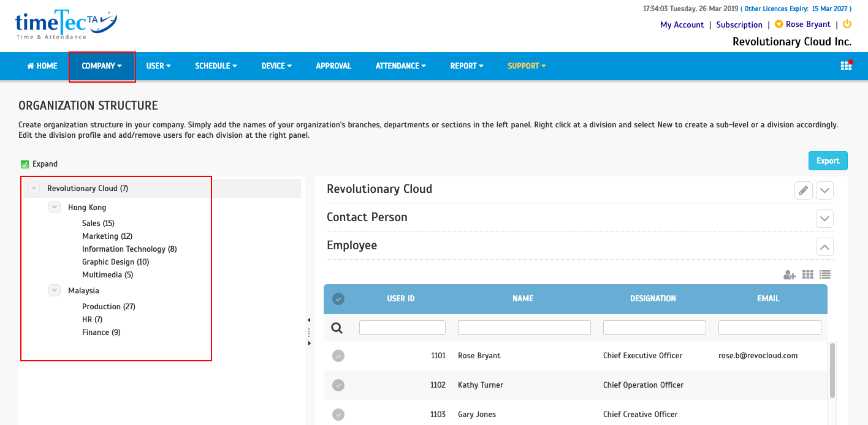Click the Email filter field
The height and width of the screenshot is (425, 868).
[x=770, y=328]
